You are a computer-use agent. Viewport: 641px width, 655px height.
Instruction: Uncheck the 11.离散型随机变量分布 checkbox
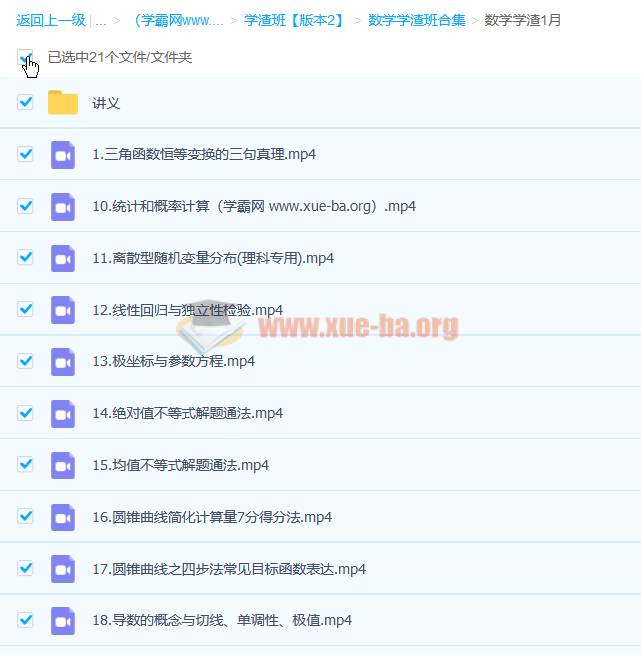tap(25, 257)
